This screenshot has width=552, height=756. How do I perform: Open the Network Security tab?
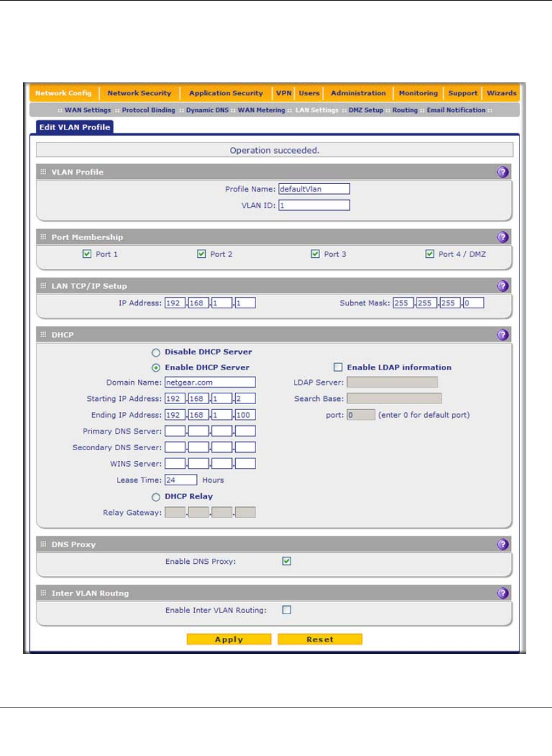click(139, 93)
